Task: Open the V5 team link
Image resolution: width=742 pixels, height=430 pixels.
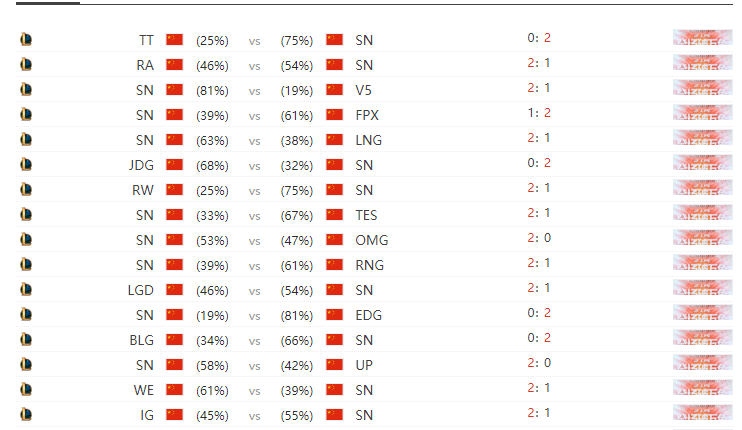Action: click(x=363, y=90)
